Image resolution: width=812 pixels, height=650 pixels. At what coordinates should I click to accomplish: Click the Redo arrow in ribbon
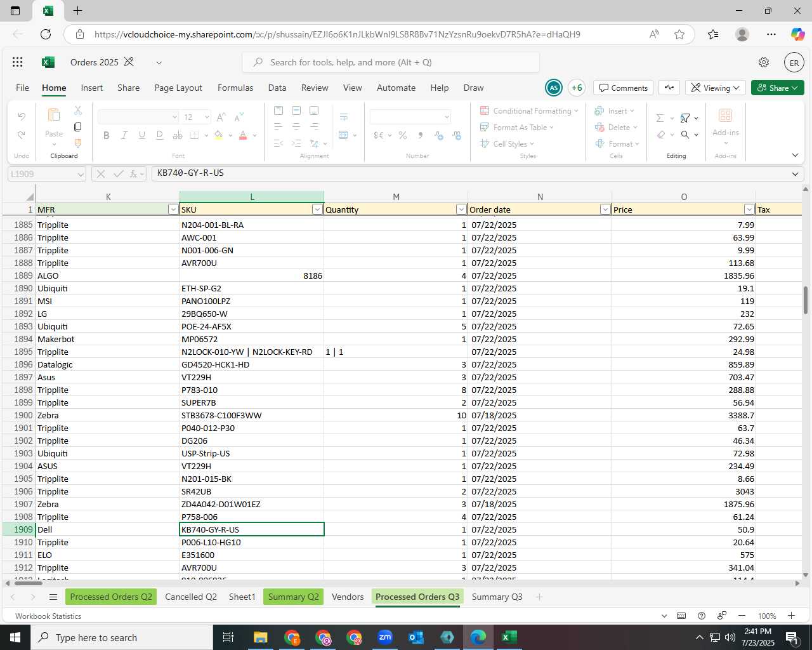[x=22, y=135]
